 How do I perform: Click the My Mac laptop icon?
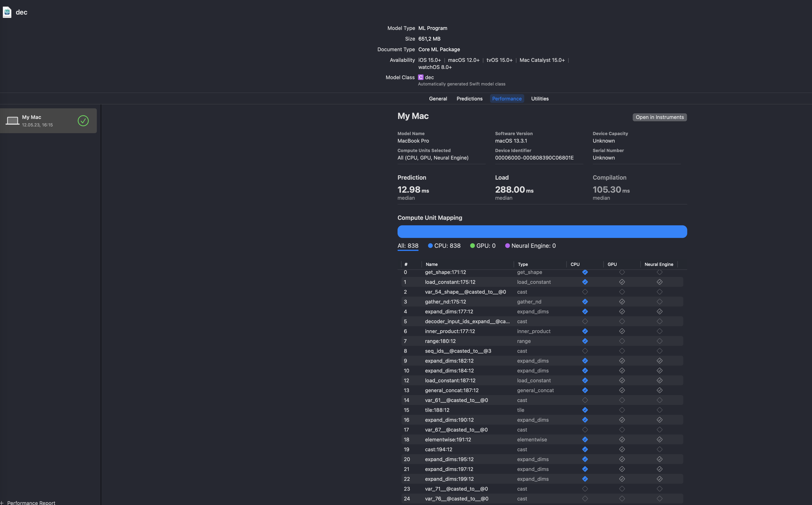click(x=12, y=121)
